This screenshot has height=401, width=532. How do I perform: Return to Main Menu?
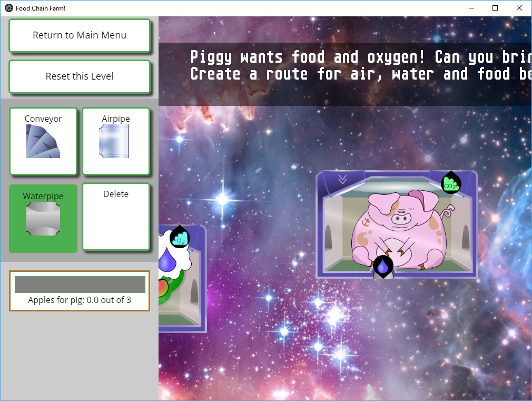(80, 35)
